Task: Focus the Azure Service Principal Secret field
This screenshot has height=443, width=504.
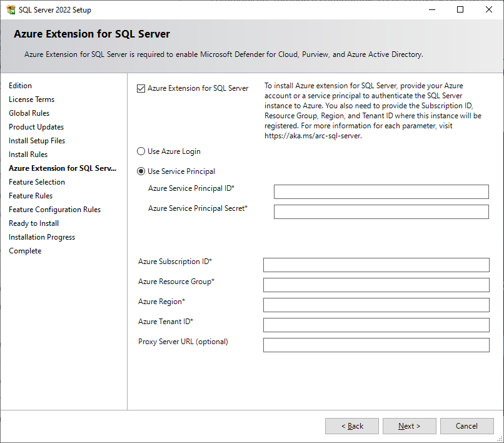Action: 381,211
